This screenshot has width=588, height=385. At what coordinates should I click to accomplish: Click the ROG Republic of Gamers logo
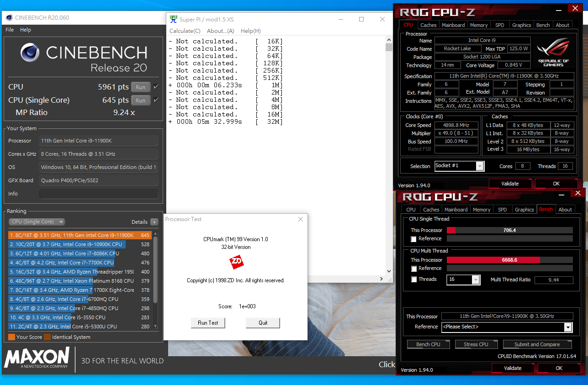click(x=553, y=52)
